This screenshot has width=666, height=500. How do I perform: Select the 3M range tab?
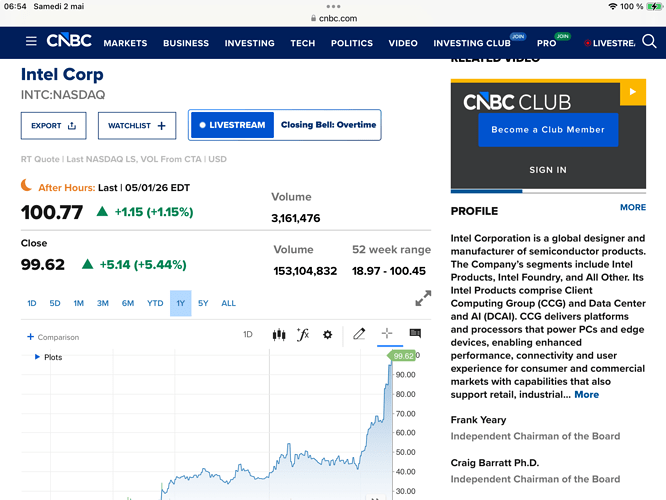(103, 303)
